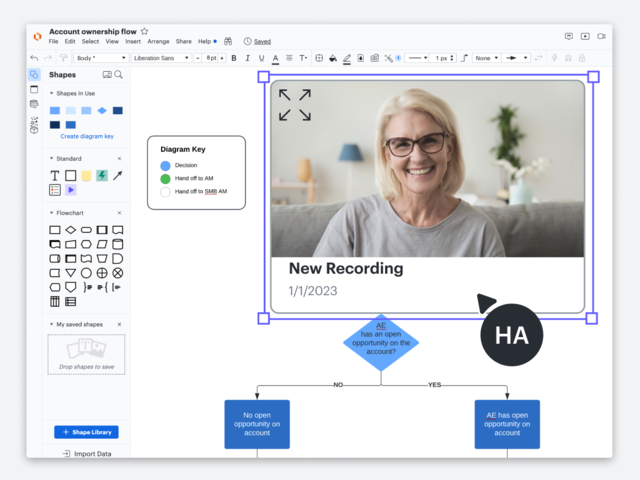
Task: Star the Account ownership flow document
Action: pos(145,32)
